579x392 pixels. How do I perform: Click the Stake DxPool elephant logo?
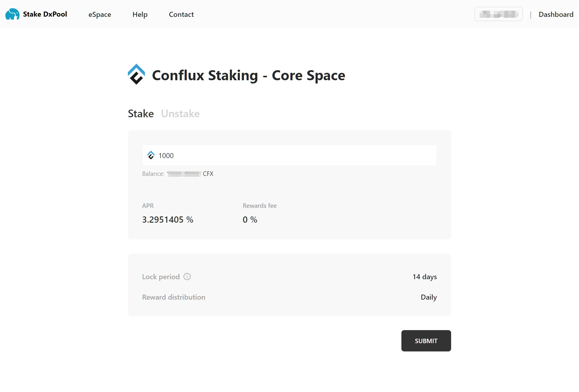tap(12, 14)
